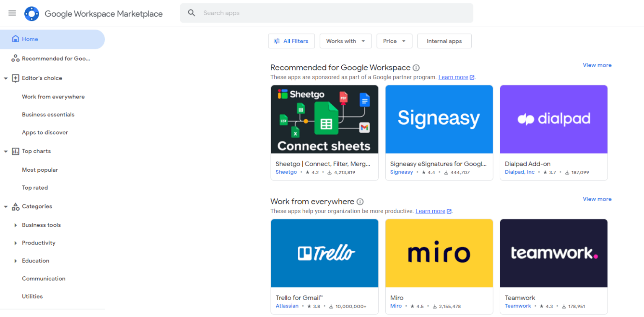This screenshot has height=317, width=644.
Task: Open the Price filter dropdown
Action: click(x=393, y=41)
